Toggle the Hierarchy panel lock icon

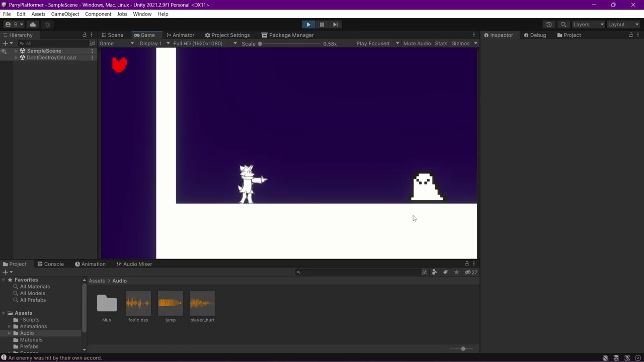(x=85, y=35)
